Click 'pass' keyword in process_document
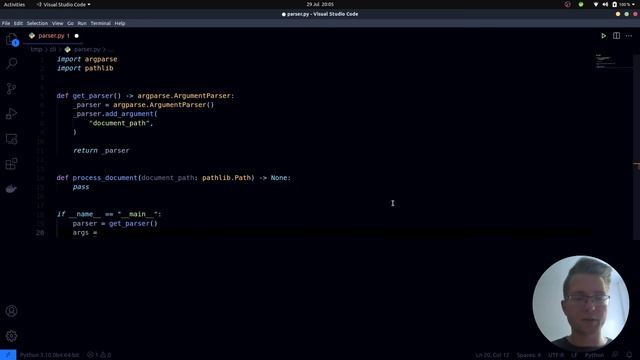Screen dimensions: 640x360 (81, 187)
